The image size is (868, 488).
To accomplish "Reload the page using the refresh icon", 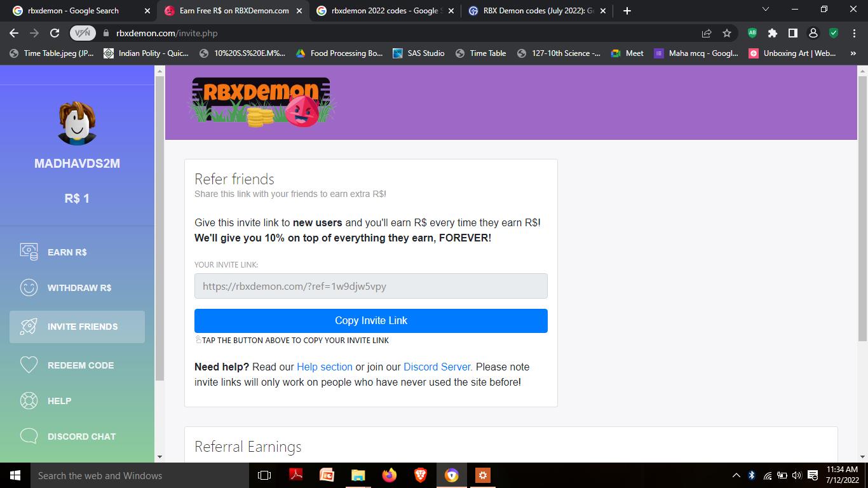I will pos(55,33).
